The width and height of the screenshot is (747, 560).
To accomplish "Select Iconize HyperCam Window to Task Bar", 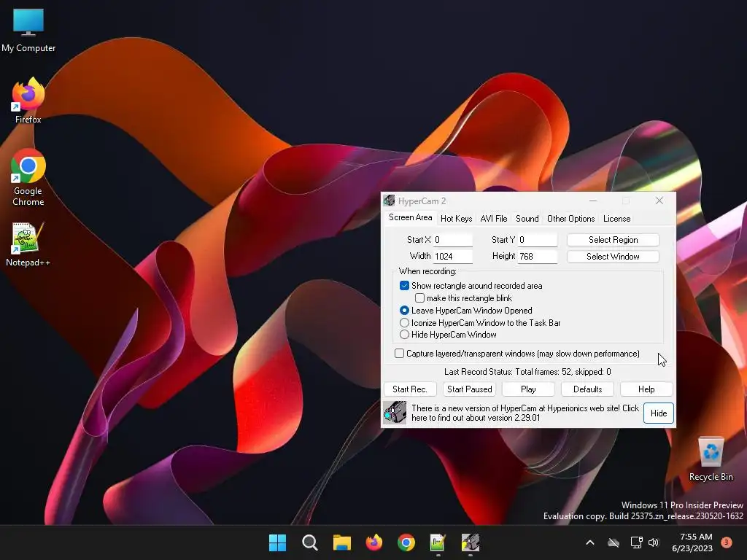I will pyautogui.click(x=404, y=323).
